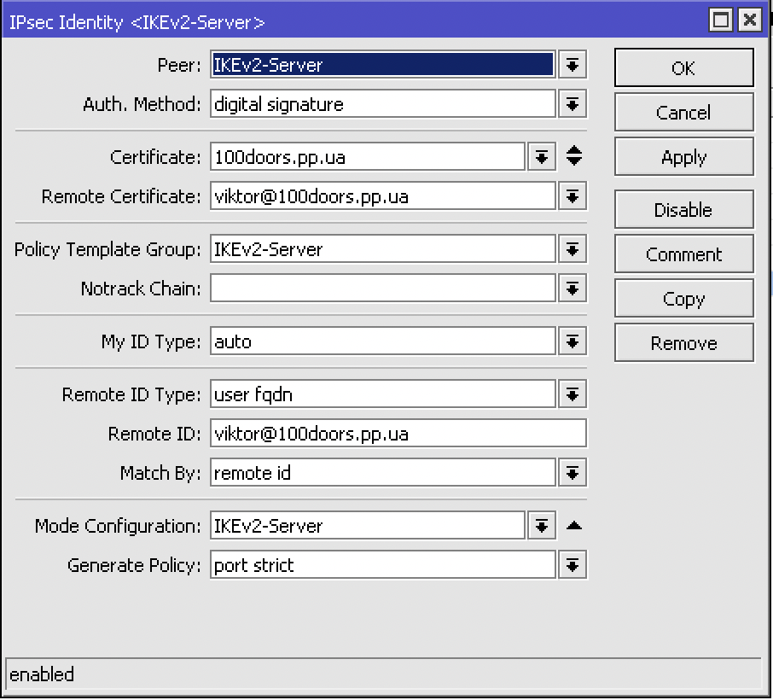Image resolution: width=773 pixels, height=700 pixels.
Task: Open the Remote ID Type dropdown
Action: 572,394
